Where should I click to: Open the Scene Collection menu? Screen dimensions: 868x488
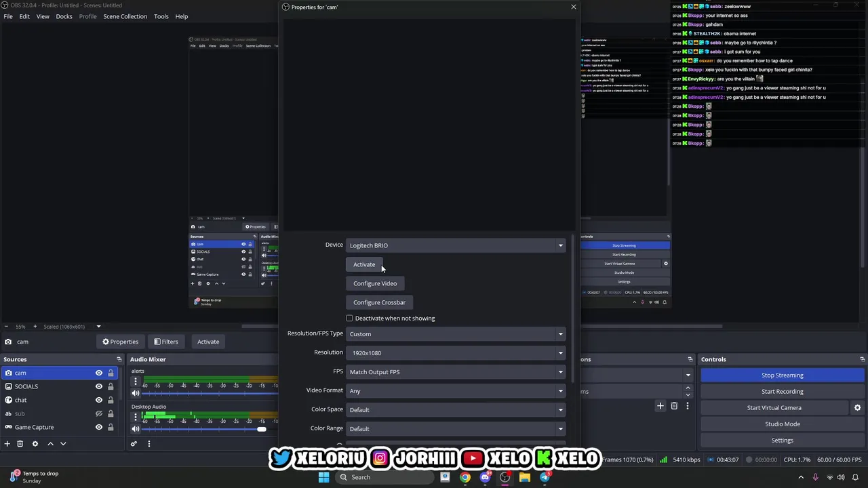tap(125, 16)
